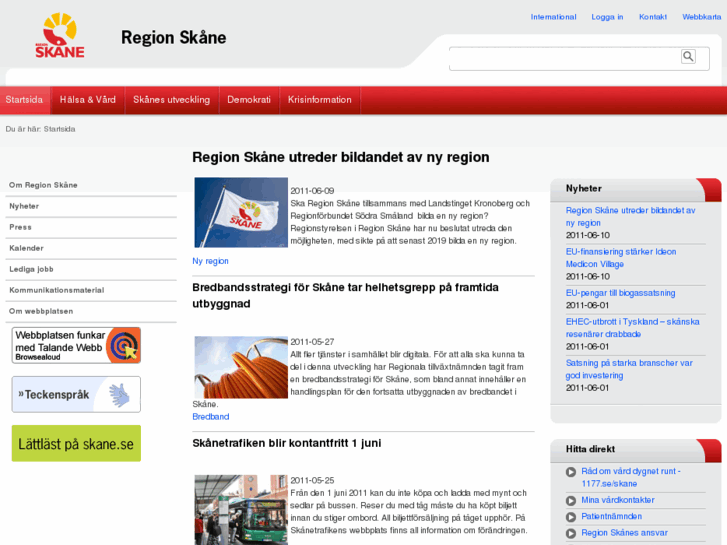The image size is (727, 545).
Task: Click the Region Skåne site title
Action: tap(174, 38)
